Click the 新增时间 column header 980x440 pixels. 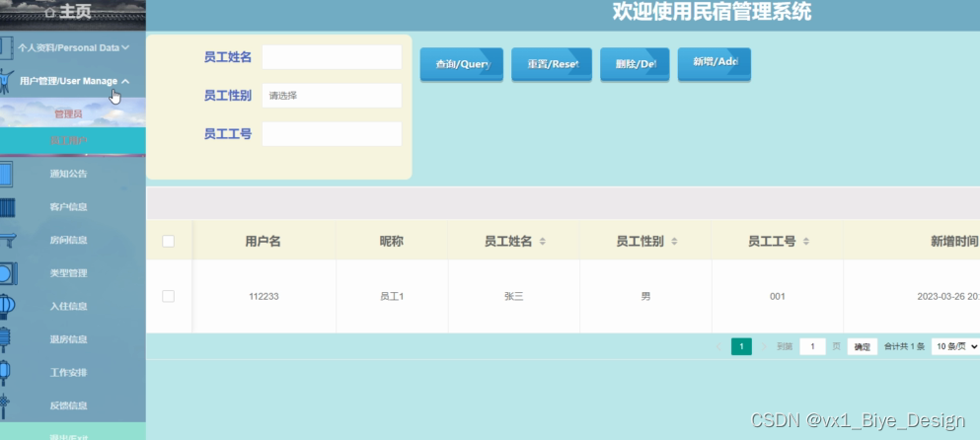click(x=953, y=242)
